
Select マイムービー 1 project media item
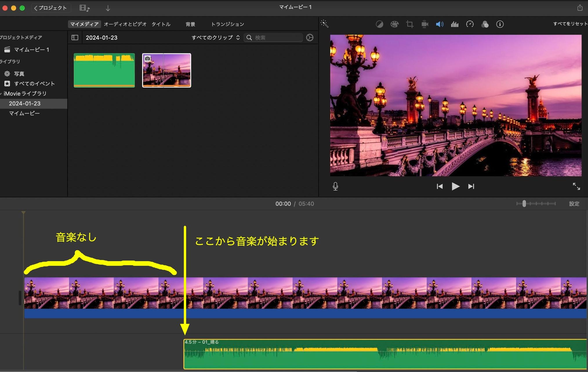click(31, 50)
